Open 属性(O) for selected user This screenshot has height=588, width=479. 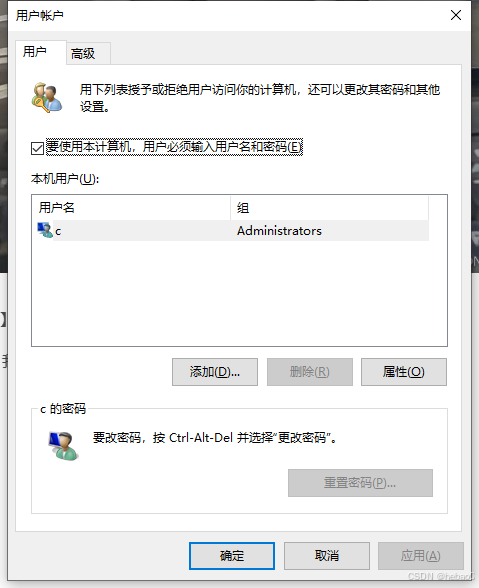(404, 372)
